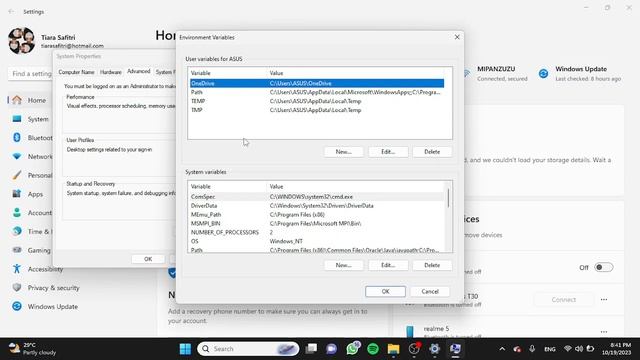Image resolution: width=640 pixels, height=360 pixels.
Task: Click Edit under System variables
Action: click(388, 265)
